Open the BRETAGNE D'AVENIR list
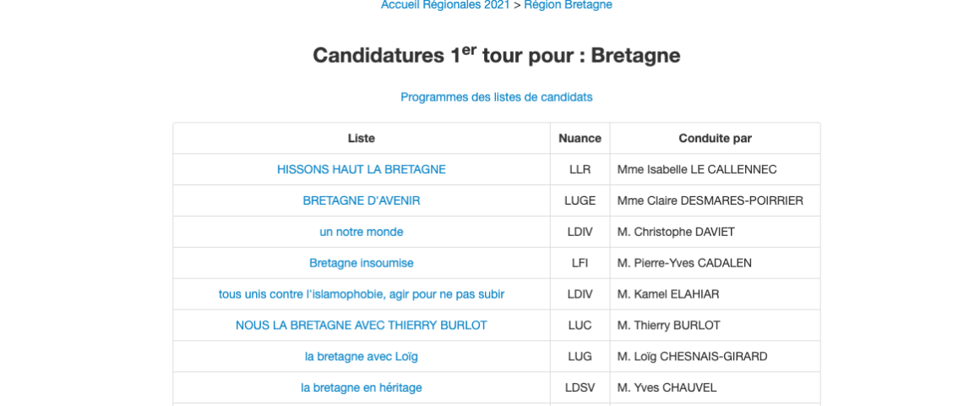The width and height of the screenshot is (980, 406). pyautogui.click(x=361, y=200)
